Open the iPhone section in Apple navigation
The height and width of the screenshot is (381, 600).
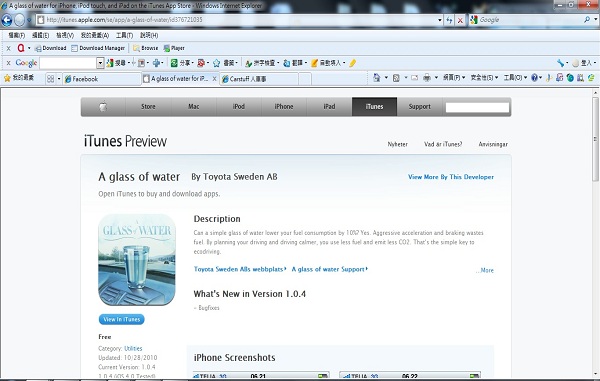(284, 107)
